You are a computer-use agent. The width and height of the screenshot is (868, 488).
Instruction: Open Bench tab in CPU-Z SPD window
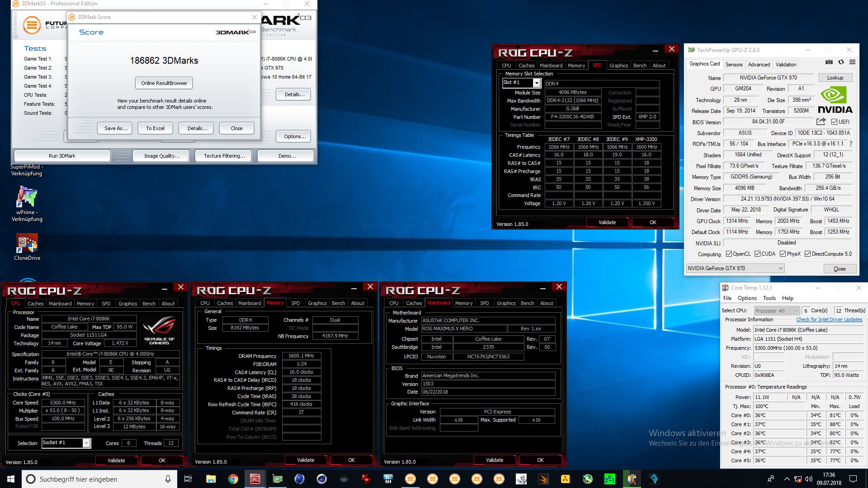tap(640, 66)
